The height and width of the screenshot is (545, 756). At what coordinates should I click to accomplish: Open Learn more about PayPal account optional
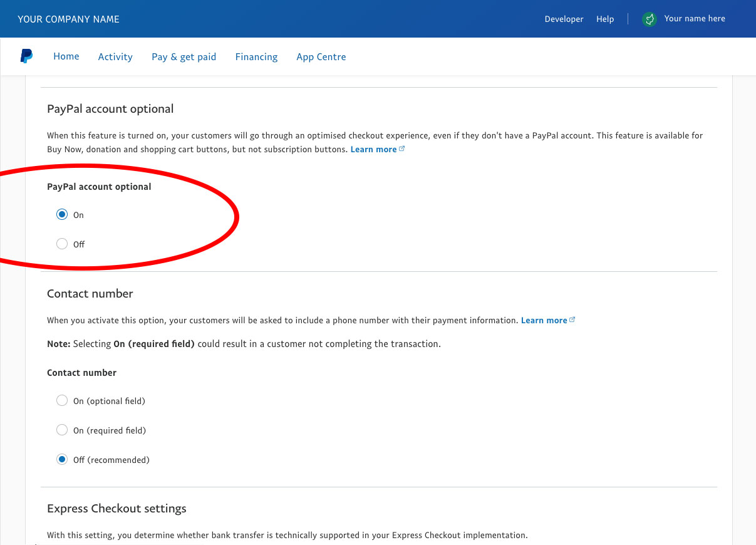coord(373,149)
